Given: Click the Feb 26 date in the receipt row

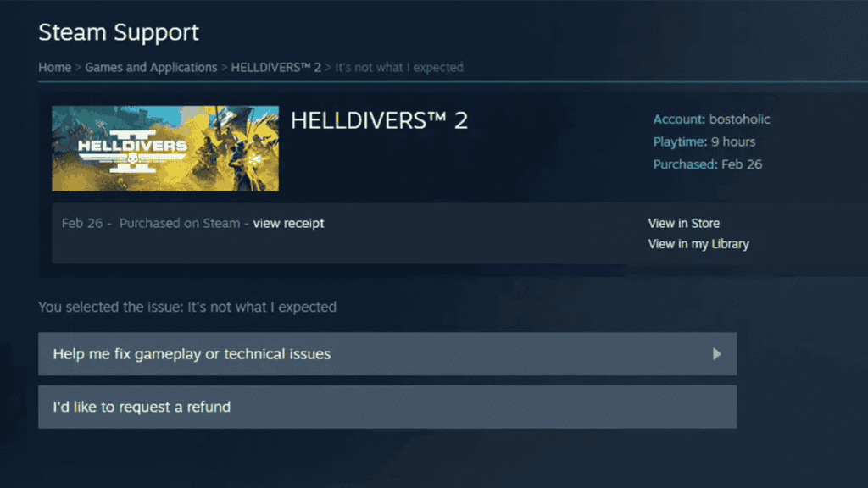Looking at the screenshot, I should pos(82,223).
